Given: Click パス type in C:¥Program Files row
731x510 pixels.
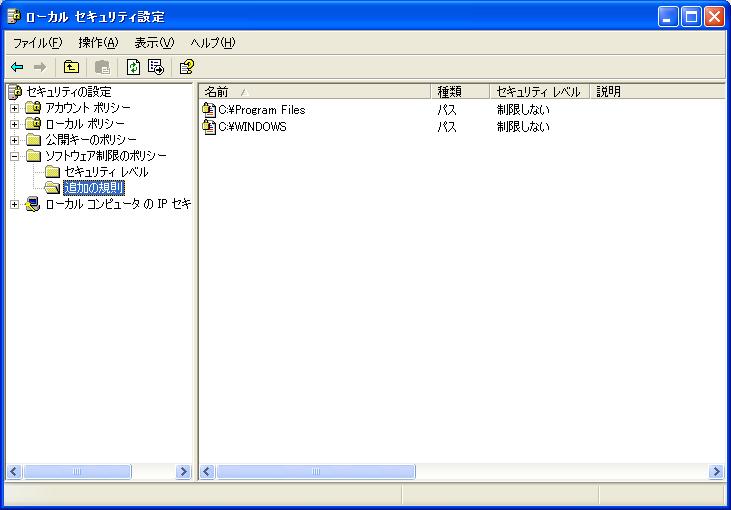Looking at the screenshot, I should point(447,110).
